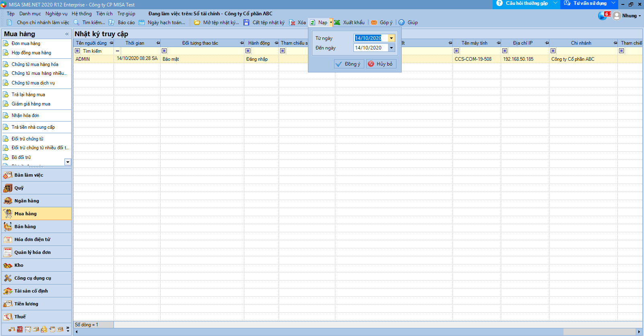Toggle filter box under Hành động column

tap(248, 51)
